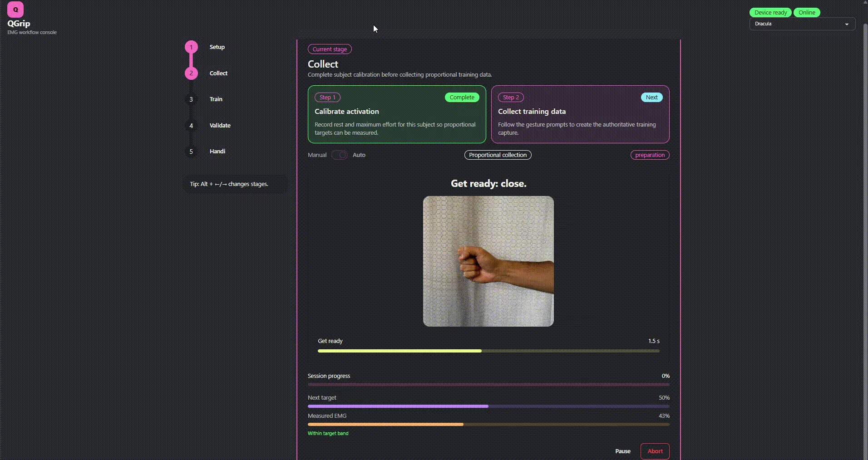Toggle the Manual/Auto switch
Screen dimensions: 868x460
(x=340, y=155)
